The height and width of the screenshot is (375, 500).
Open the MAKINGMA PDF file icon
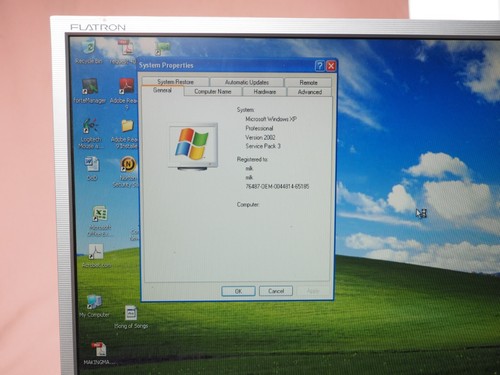99,353
